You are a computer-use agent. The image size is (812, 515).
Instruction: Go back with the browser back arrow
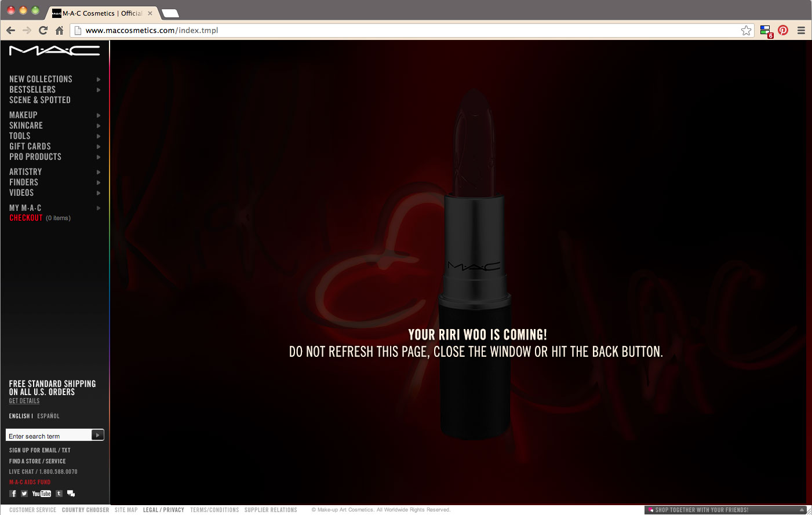(x=10, y=30)
